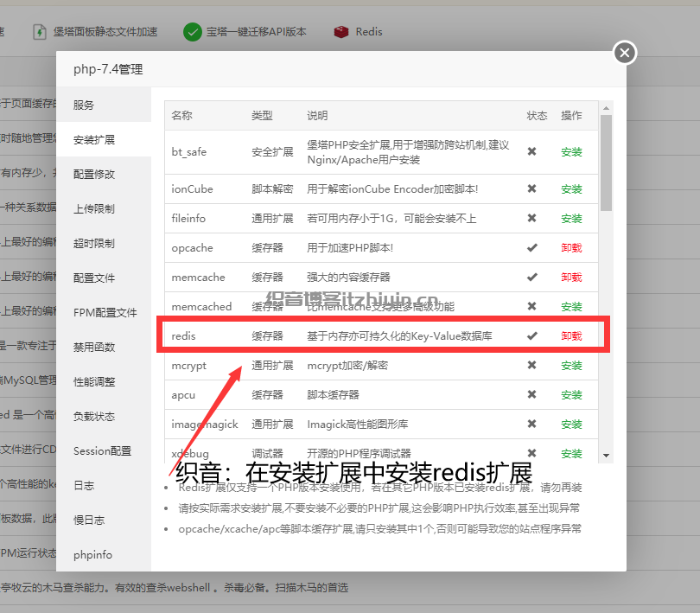Open 堡塔面板静态文件加速 bookmark icon
Viewport: 700px width, 613px height.
pos(39,31)
